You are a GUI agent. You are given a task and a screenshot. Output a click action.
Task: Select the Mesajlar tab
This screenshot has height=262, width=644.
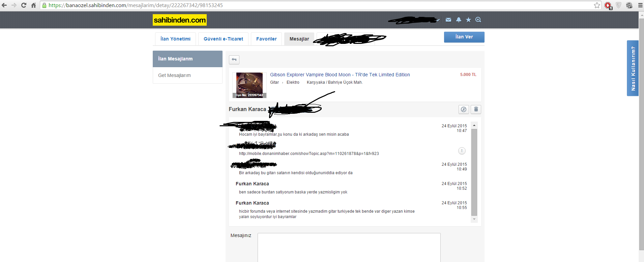(x=299, y=39)
